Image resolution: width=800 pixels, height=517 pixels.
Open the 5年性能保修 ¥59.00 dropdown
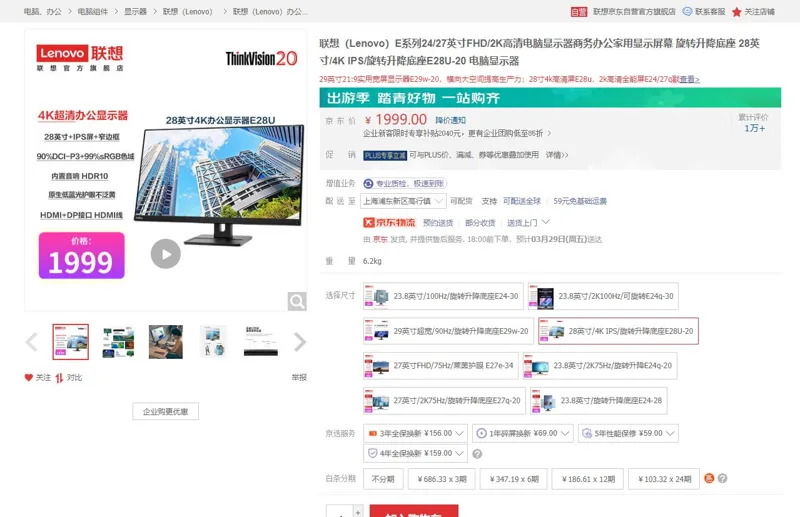[x=628, y=433]
